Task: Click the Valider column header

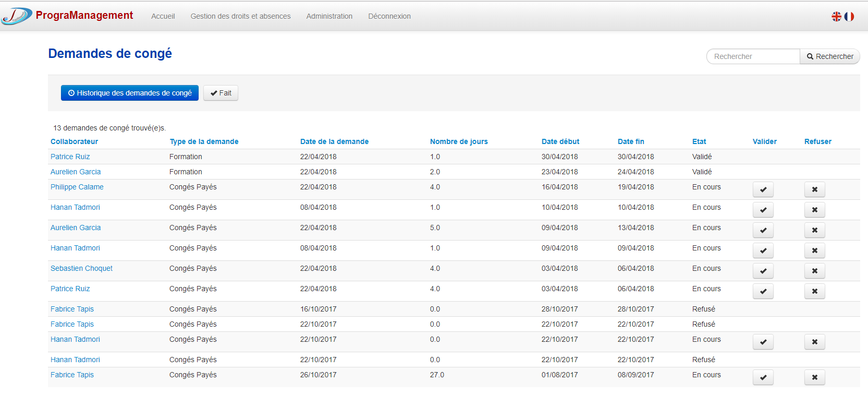Action: (x=765, y=141)
